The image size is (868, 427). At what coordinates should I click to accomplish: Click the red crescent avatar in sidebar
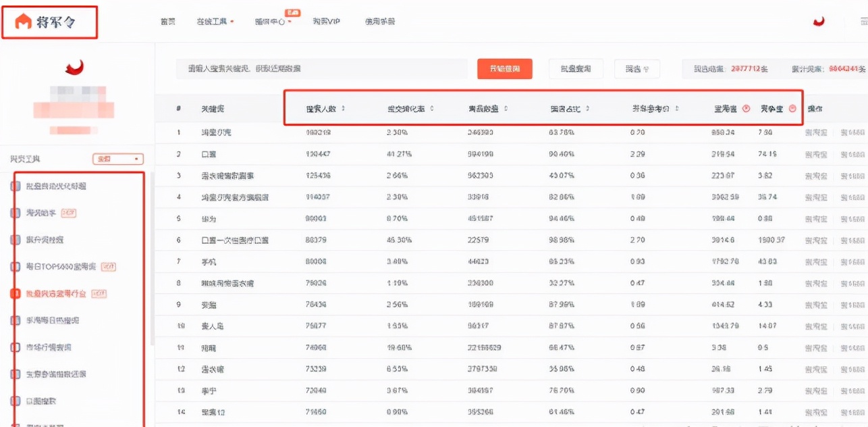[x=74, y=68]
